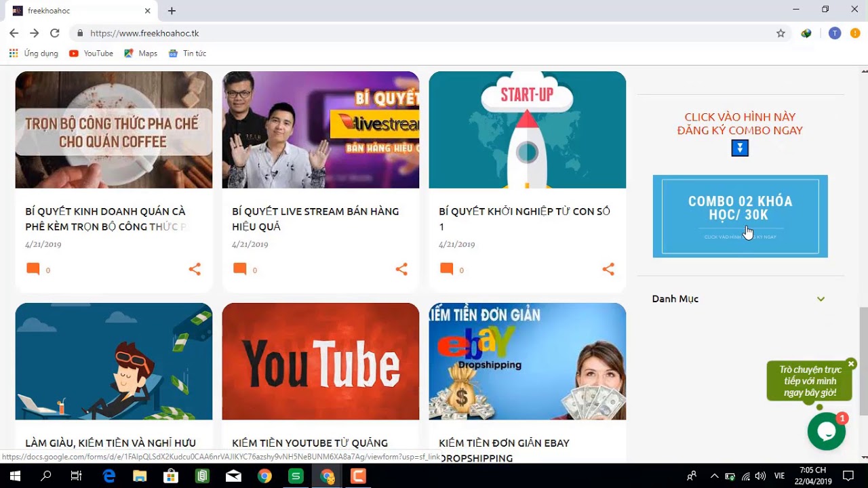Screen dimensions: 868x488
Task: Open the Mail app from the taskbar
Action: [x=233, y=476]
